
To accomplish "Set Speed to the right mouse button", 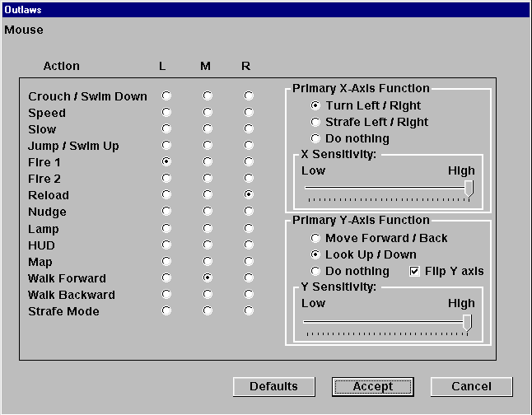I will click(x=249, y=112).
